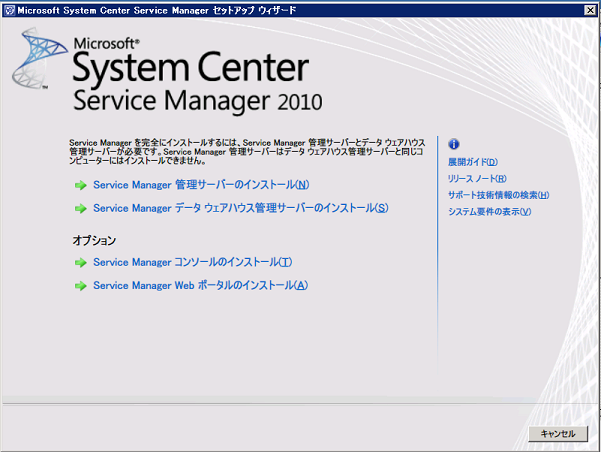Screen dimensions: 601x452
Task: Start Service Manager コンソールのインストール(T) link
Action: point(192,263)
